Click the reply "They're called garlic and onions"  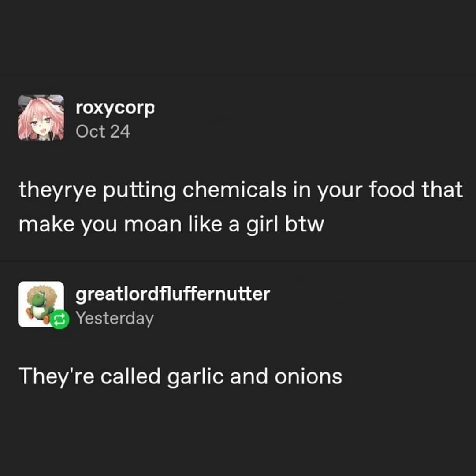pyautogui.click(x=180, y=377)
